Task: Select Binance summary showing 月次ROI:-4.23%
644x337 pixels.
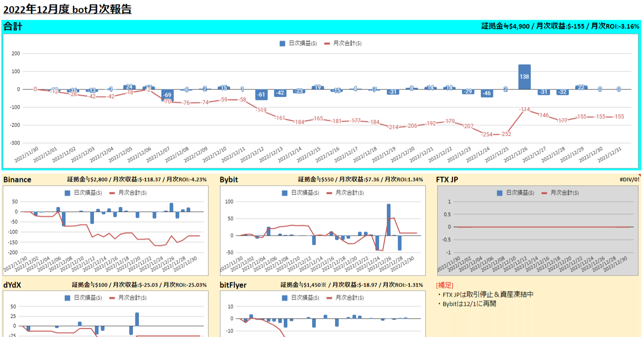Action: tap(137, 180)
